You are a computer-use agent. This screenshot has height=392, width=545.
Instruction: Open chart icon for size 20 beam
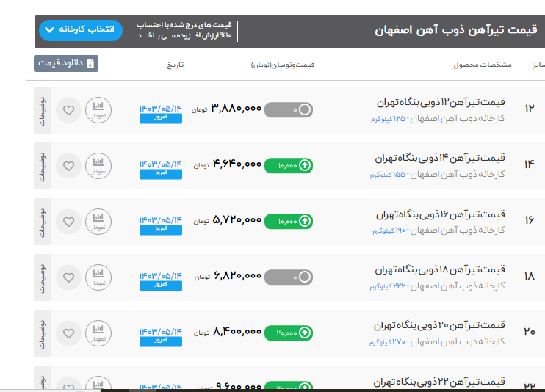point(98,333)
